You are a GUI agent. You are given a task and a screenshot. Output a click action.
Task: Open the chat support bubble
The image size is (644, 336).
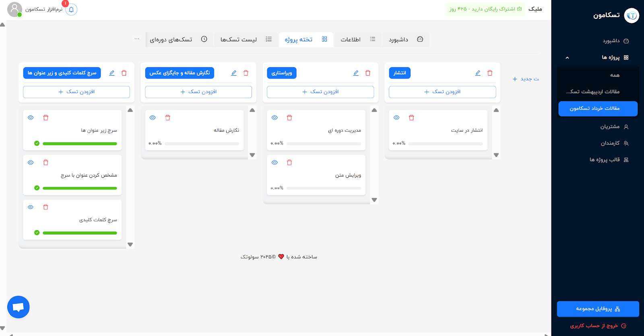click(x=19, y=307)
